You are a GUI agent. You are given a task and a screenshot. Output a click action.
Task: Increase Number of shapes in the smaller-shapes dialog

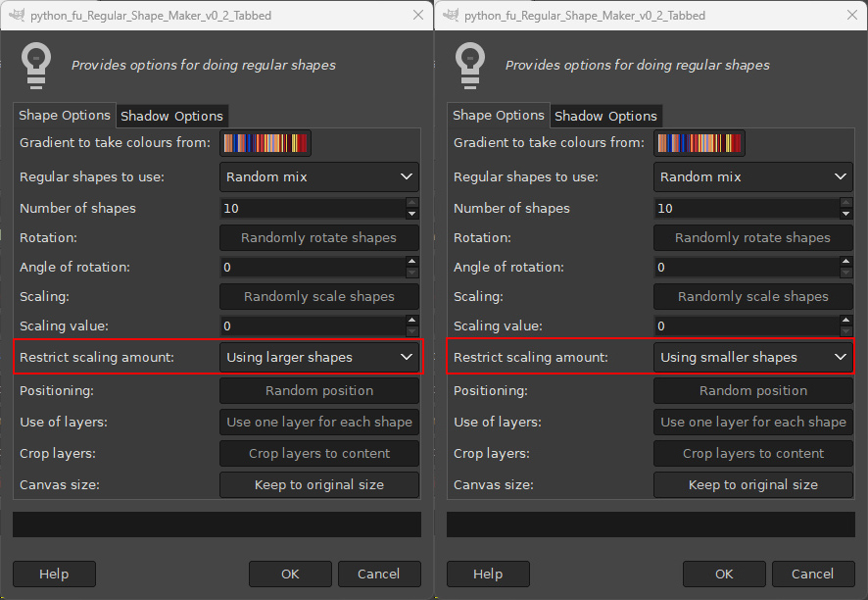click(x=845, y=203)
